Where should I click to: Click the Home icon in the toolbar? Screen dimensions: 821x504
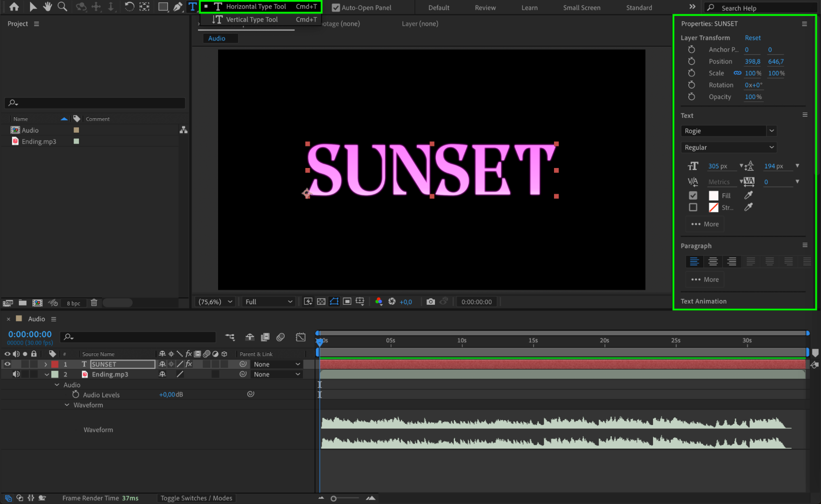[14, 7]
